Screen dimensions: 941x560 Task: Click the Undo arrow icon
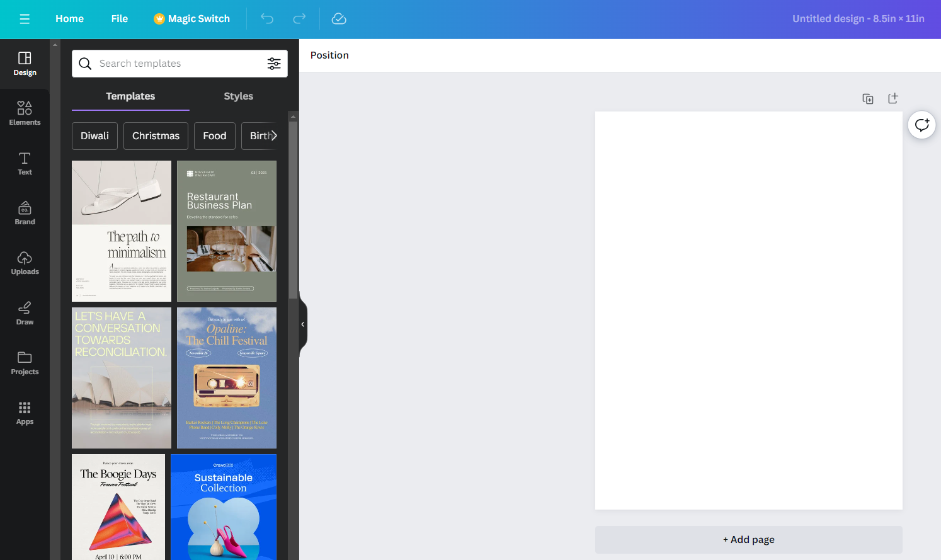pyautogui.click(x=267, y=19)
